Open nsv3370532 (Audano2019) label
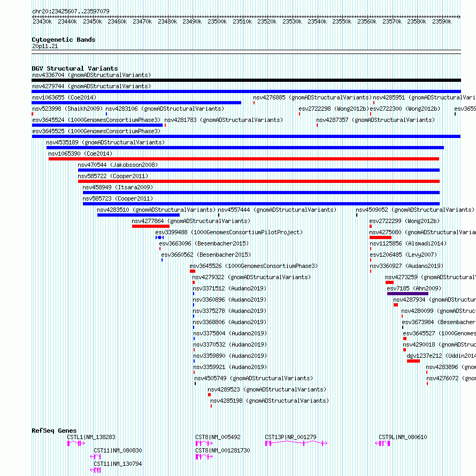 pyautogui.click(x=230, y=344)
